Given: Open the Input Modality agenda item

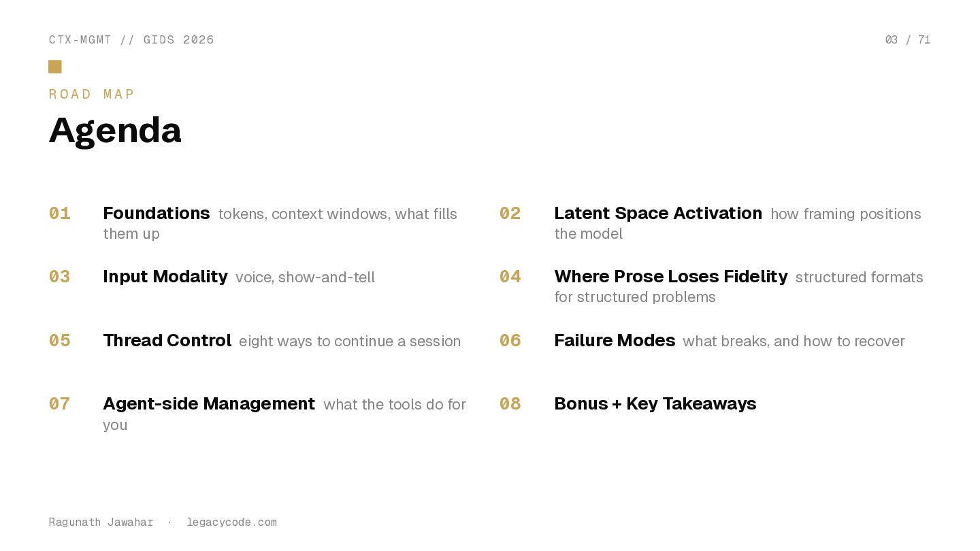Looking at the screenshot, I should (165, 276).
